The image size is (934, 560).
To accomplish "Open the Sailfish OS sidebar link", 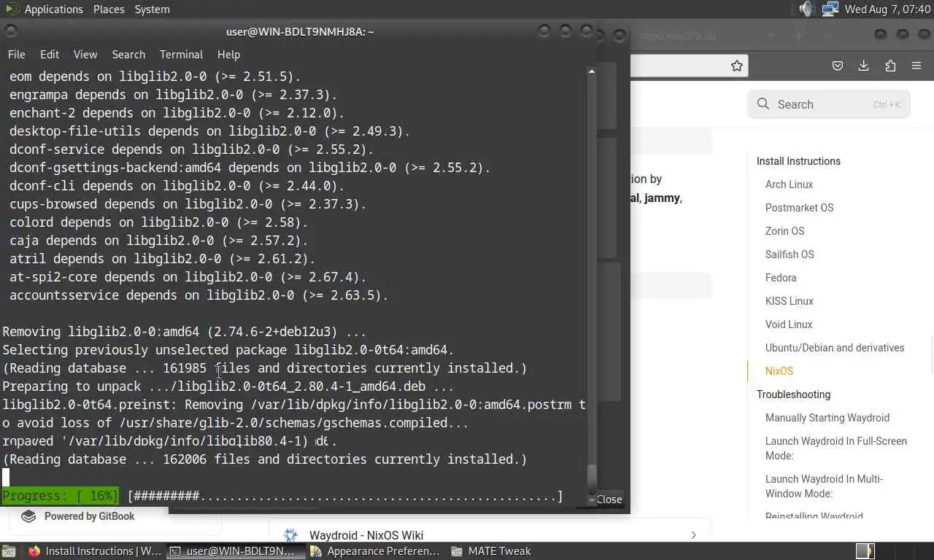I will pos(790,254).
